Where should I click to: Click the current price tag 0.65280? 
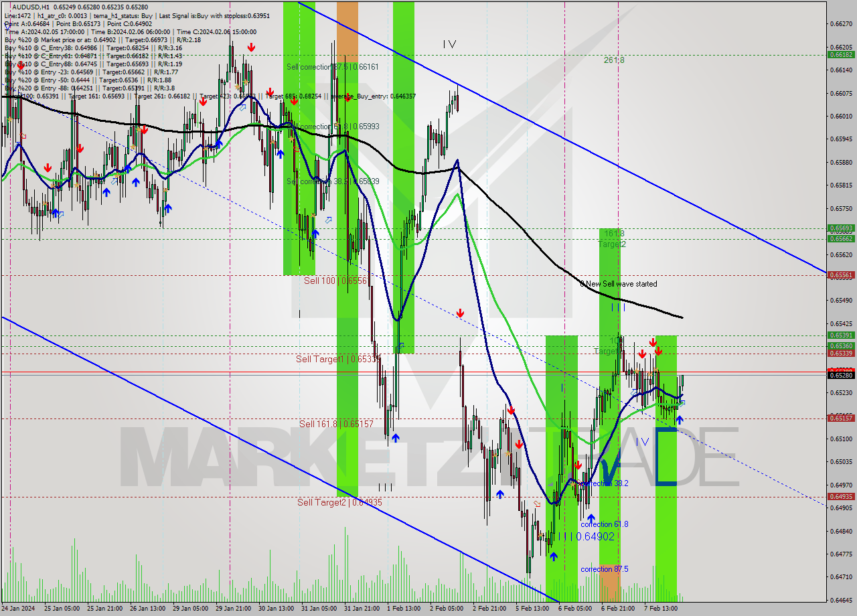[840, 375]
